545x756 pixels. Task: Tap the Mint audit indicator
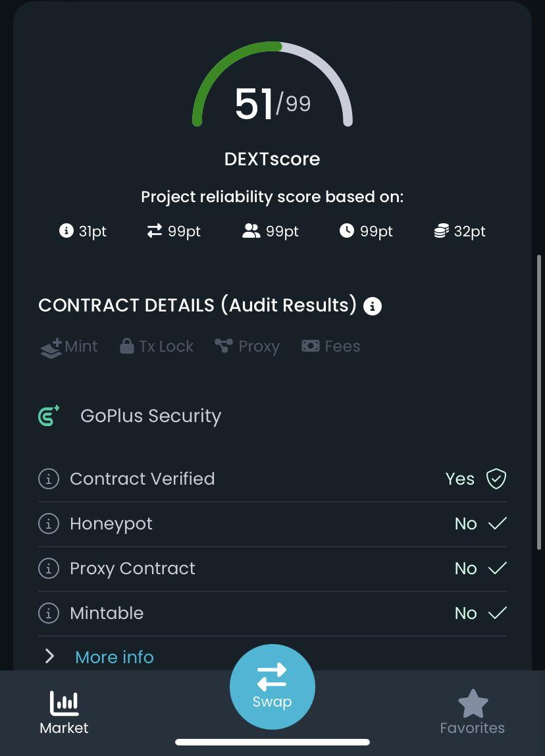pyautogui.click(x=70, y=346)
